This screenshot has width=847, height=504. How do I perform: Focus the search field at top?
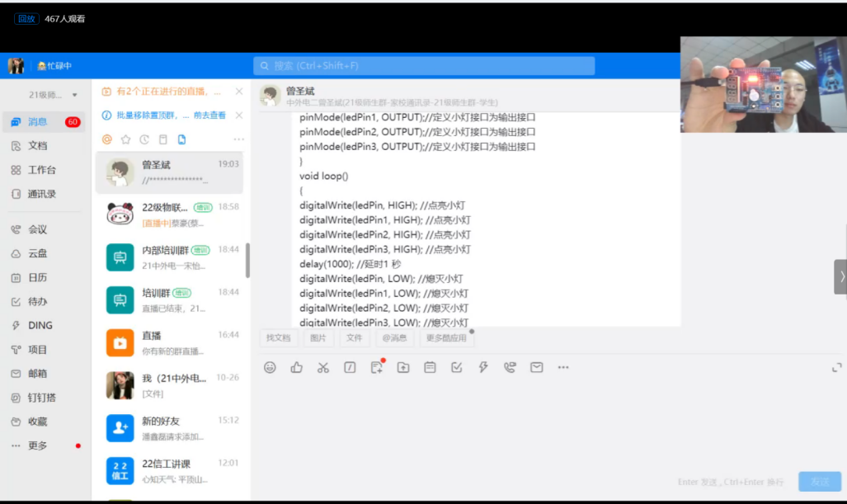(424, 66)
